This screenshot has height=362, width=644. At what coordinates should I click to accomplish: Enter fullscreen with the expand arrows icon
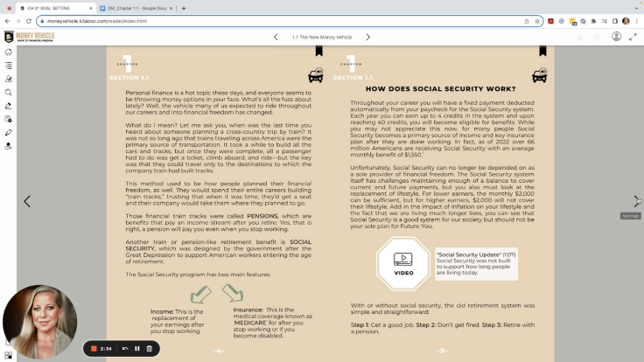pyautogui.click(x=633, y=37)
